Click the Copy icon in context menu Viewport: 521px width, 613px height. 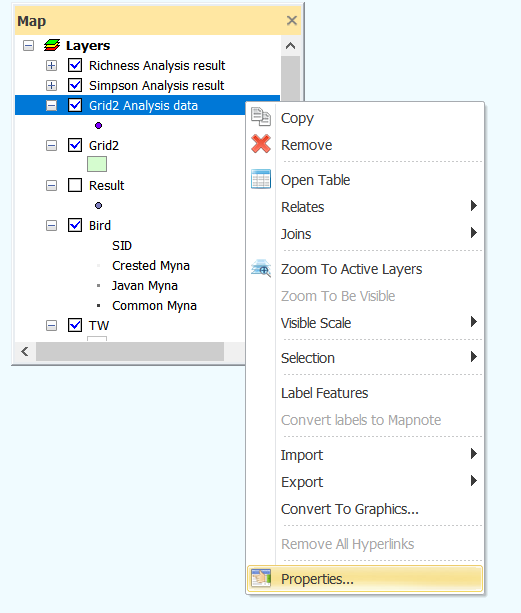point(261,117)
